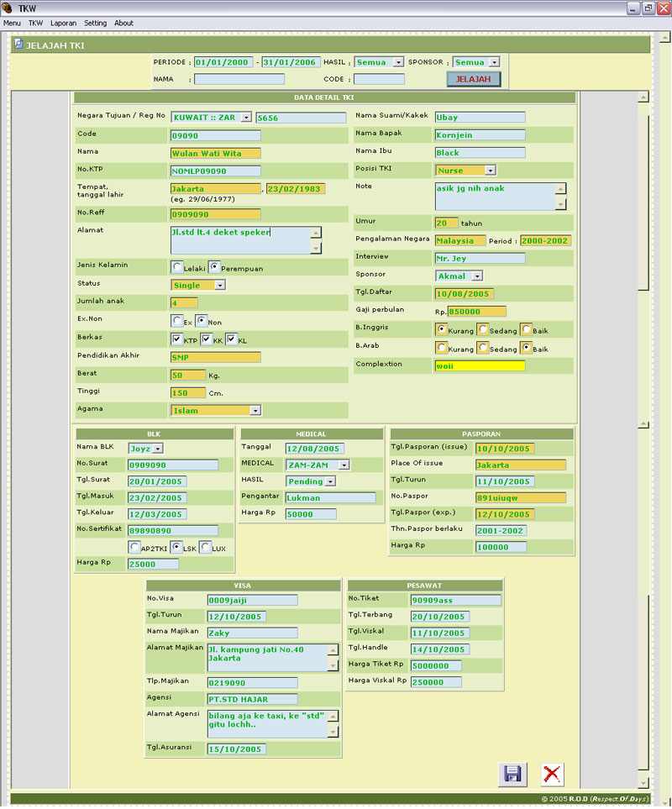Click the TKW application icon in title bar
672x809 pixels.
pos(8,8)
